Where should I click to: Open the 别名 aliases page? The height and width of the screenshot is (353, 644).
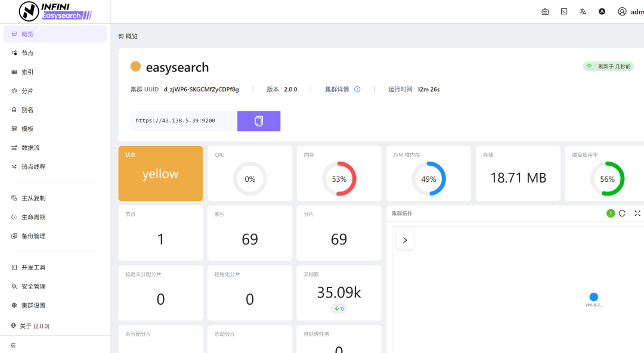(x=55, y=110)
